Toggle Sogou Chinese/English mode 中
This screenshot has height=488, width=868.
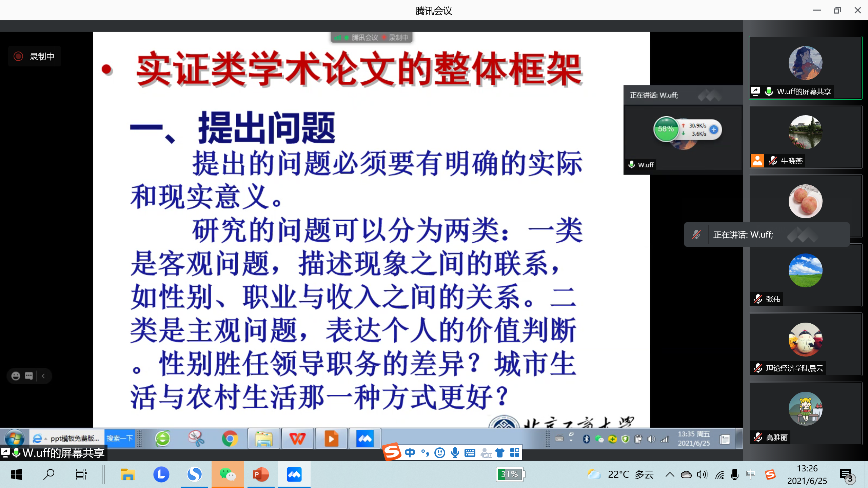[x=410, y=453]
